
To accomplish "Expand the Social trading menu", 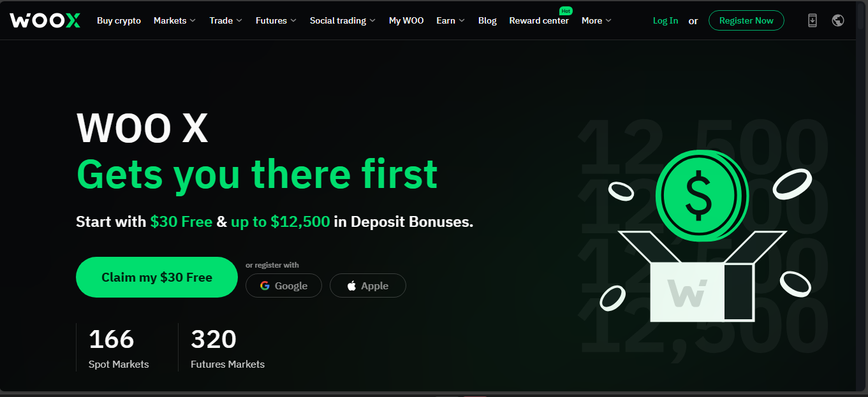I will 342,20.
